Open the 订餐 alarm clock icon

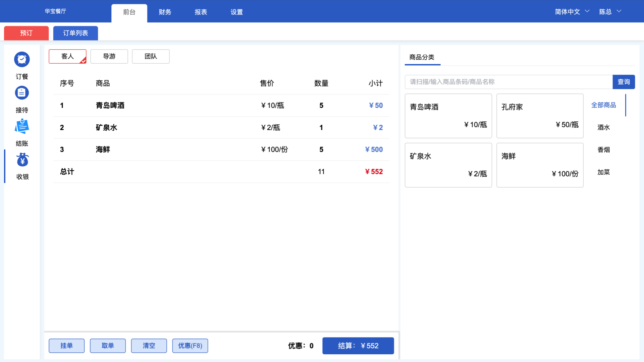click(x=22, y=60)
